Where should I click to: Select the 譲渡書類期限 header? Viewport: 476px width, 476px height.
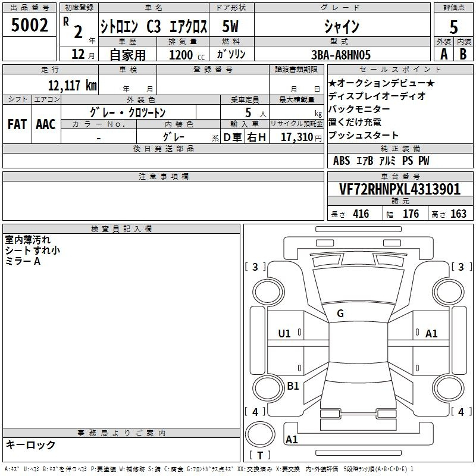[296, 69]
